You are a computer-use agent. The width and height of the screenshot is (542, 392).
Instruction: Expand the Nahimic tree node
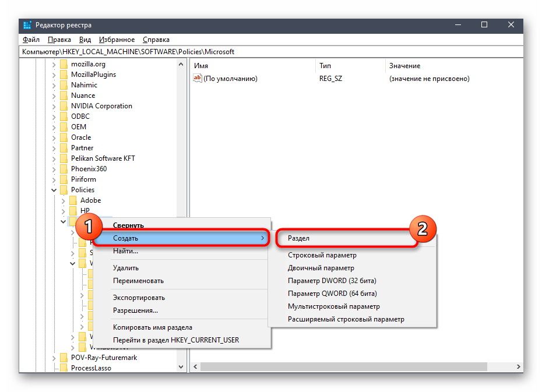[x=54, y=85]
